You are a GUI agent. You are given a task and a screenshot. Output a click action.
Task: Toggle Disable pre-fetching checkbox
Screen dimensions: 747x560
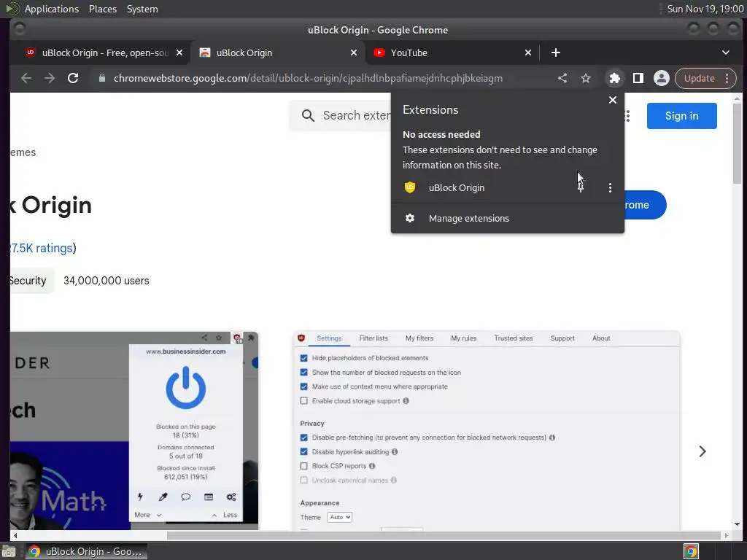click(304, 437)
